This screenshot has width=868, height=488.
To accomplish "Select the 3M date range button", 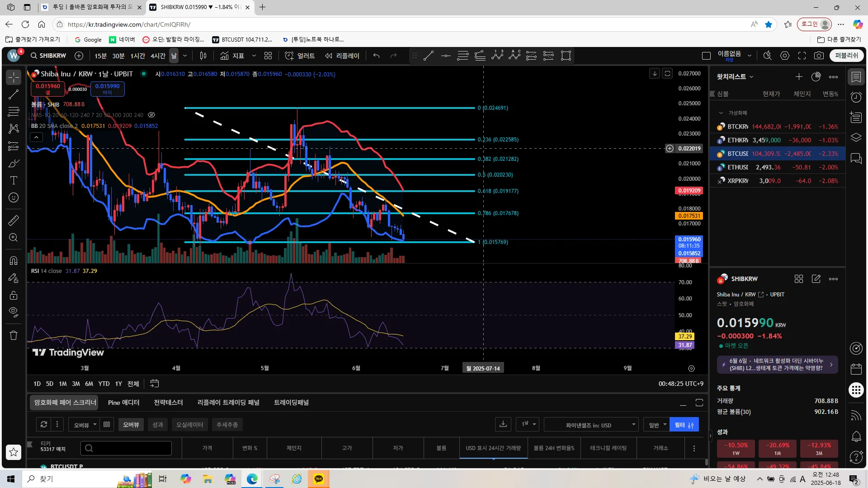I will (76, 384).
